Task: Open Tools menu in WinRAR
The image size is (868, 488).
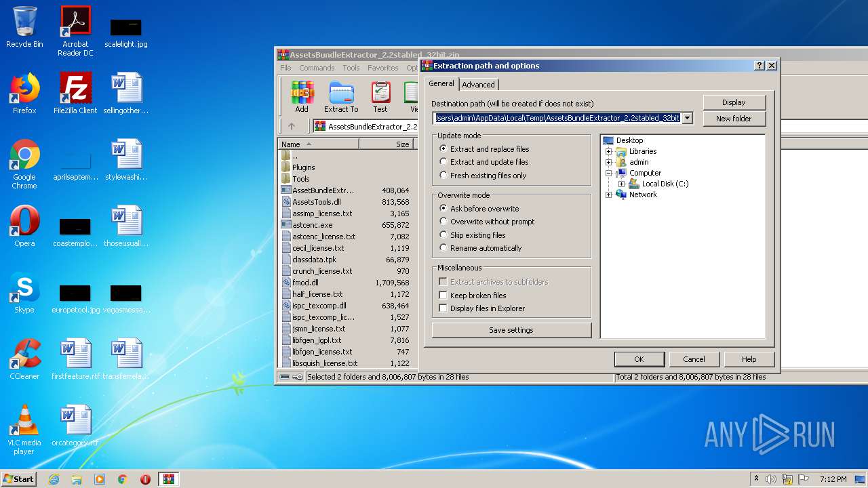Action: click(x=351, y=68)
